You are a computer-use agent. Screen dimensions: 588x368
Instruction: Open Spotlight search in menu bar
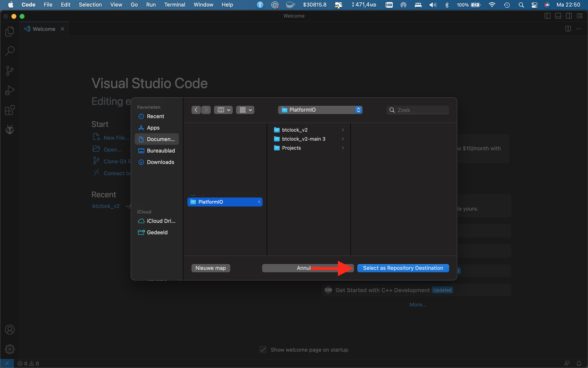tap(521, 5)
